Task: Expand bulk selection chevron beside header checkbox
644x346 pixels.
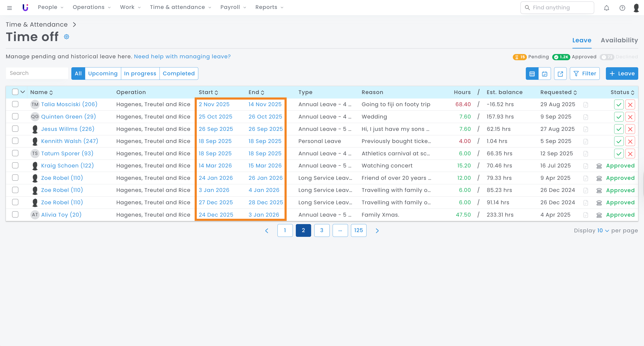Action: pyautogui.click(x=23, y=92)
